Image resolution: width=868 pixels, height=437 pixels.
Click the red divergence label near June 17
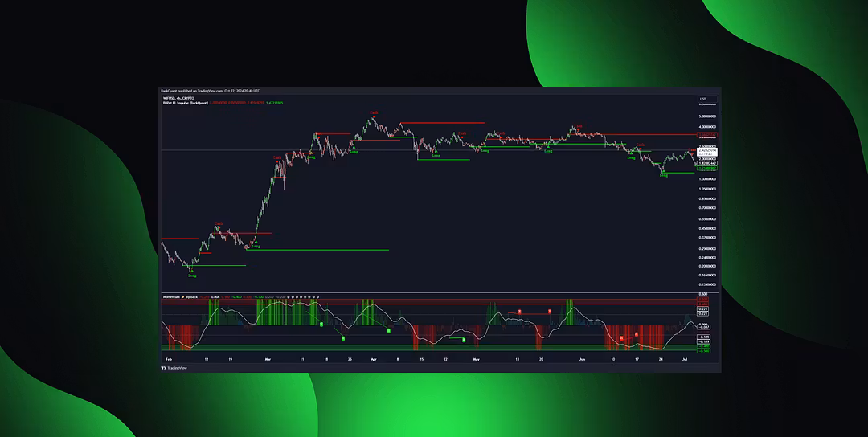click(637, 334)
